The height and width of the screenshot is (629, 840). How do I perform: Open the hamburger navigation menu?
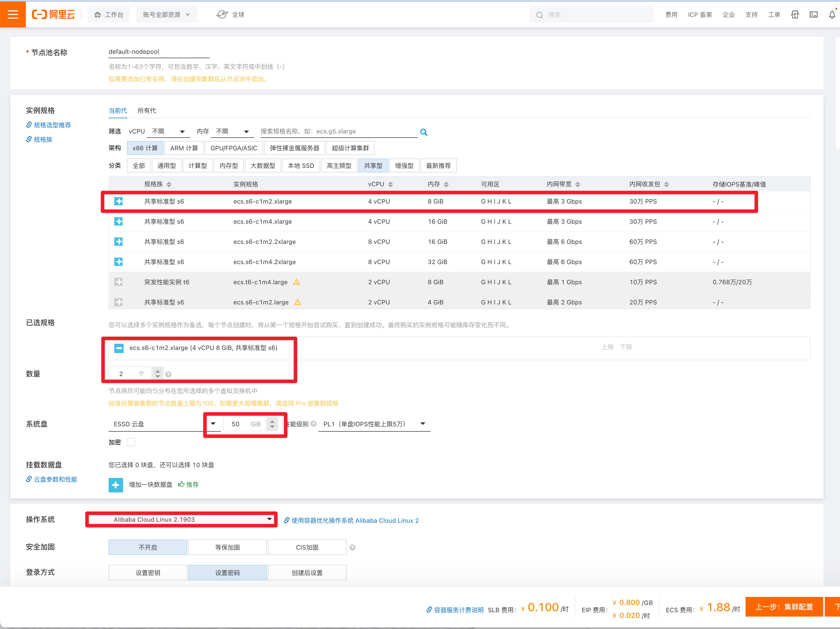13,14
